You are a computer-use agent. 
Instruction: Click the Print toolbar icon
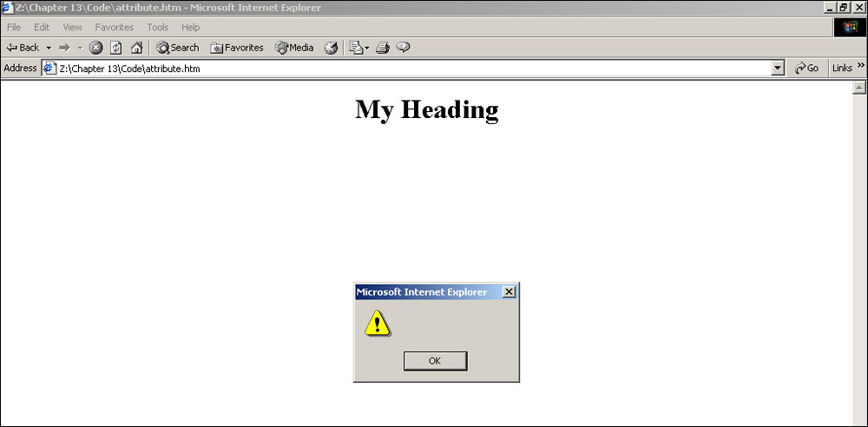coord(382,48)
